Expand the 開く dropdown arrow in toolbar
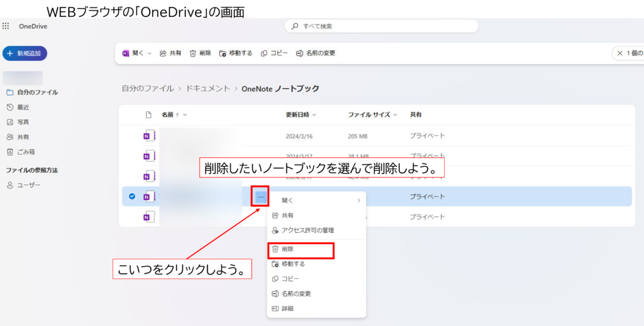 coord(150,53)
